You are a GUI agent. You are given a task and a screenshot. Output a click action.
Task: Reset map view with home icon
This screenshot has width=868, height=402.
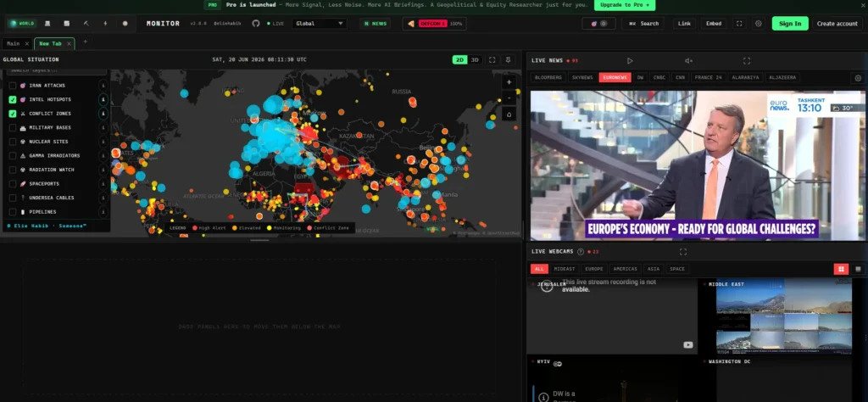(x=509, y=114)
